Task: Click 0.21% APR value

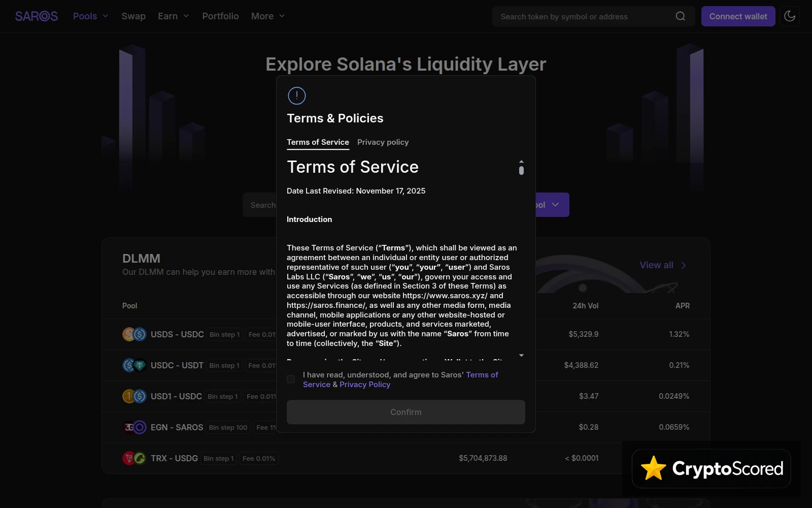Action: point(679,365)
